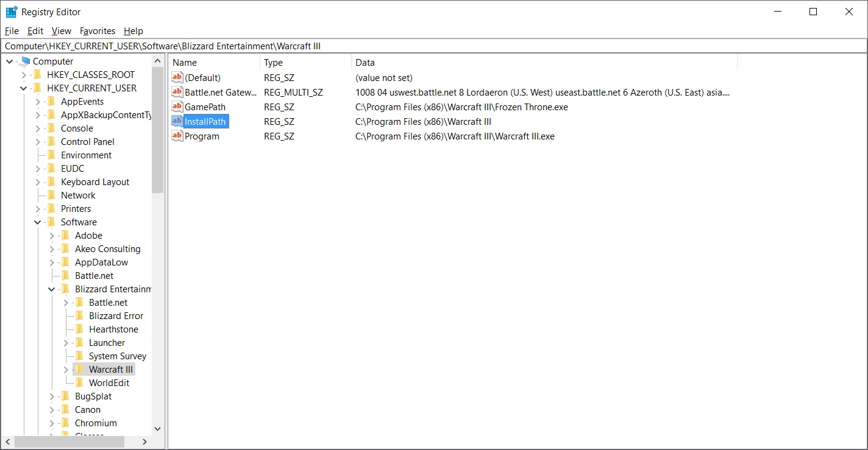Click the Akeo Consulting folder icon
The height and width of the screenshot is (450, 868).
[x=66, y=248]
